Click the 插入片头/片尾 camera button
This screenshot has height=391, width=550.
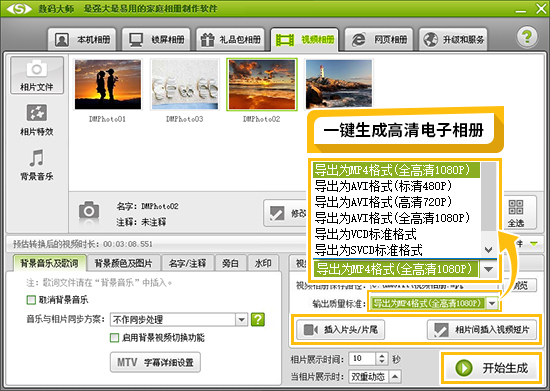coord(341,330)
